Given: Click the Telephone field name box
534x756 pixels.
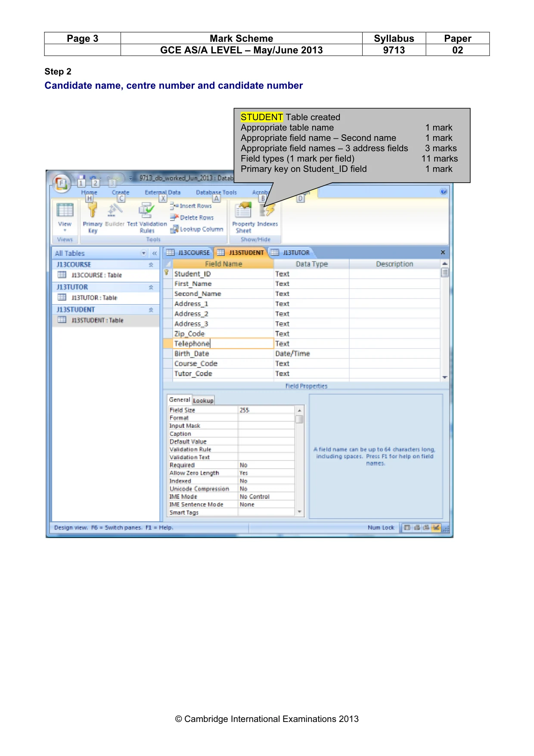Looking at the screenshot, I should [x=223, y=343].
